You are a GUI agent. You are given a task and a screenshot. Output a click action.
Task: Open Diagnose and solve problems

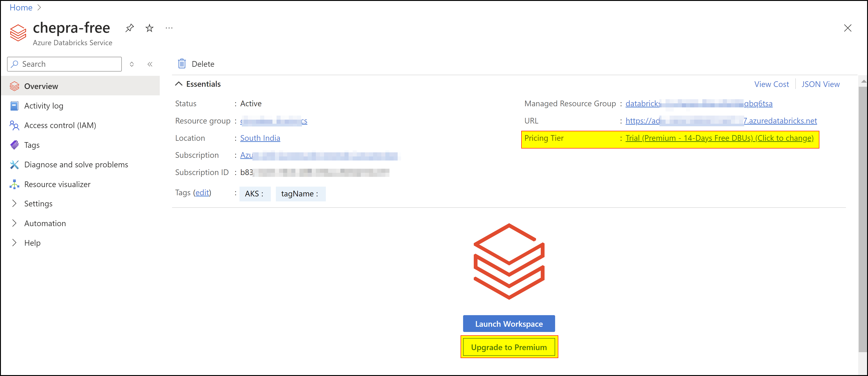[x=76, y=165]
